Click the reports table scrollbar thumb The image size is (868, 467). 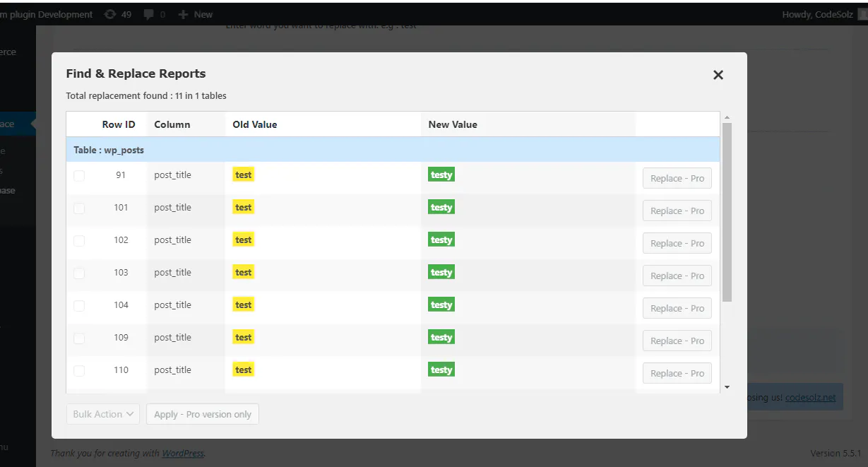(x=727, y=212)
